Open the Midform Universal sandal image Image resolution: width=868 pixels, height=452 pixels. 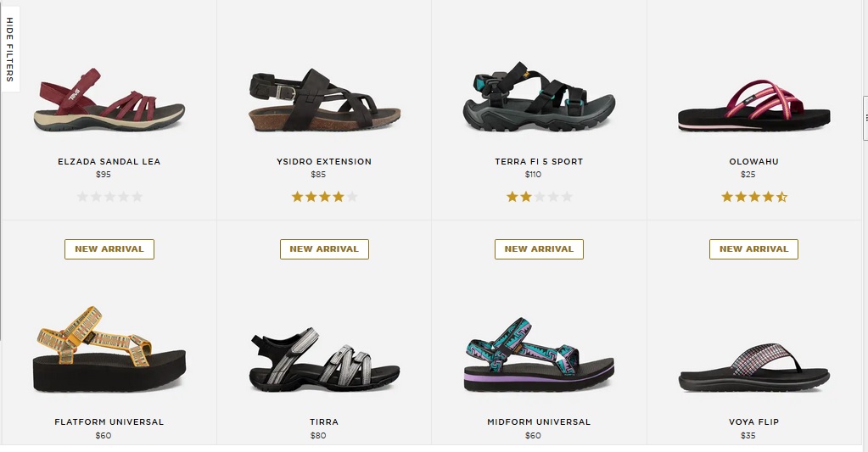[x=539, y=354]
